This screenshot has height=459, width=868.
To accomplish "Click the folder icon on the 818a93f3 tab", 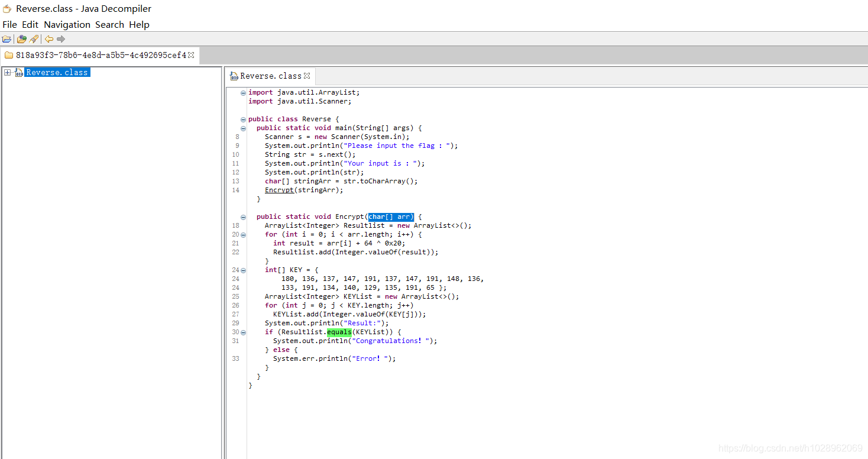I will coord(9,55).
